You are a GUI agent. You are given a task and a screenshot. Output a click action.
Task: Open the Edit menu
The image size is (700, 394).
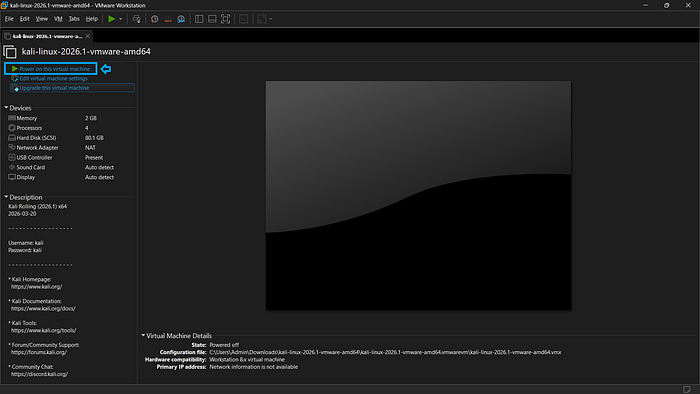25,19
